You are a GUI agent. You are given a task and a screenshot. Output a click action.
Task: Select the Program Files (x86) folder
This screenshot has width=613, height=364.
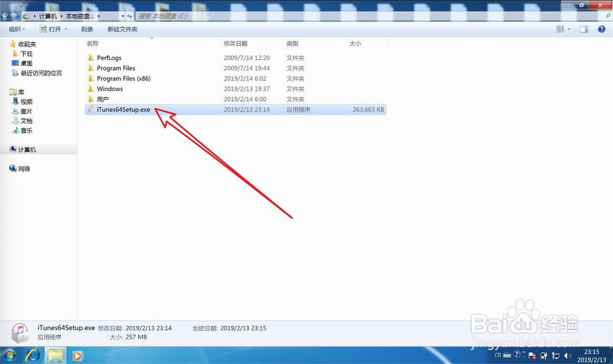tap(124, 78)
